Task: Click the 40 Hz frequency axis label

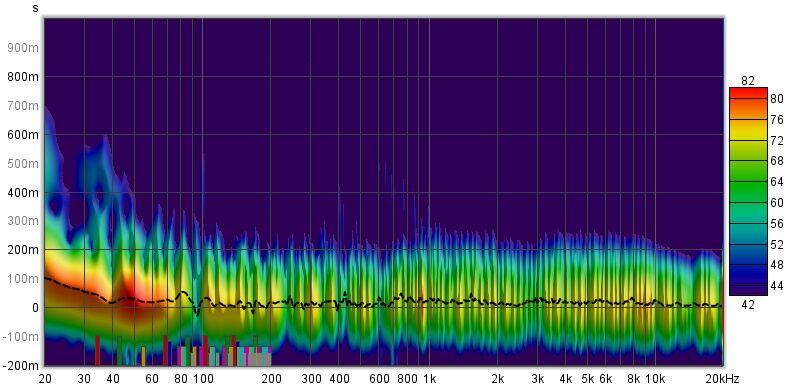Action: coord(113,379)
